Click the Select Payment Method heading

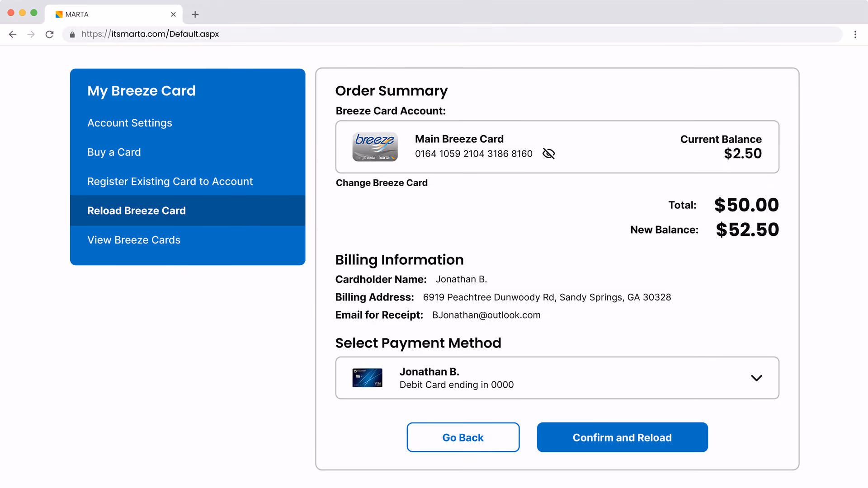pos(418,343)
